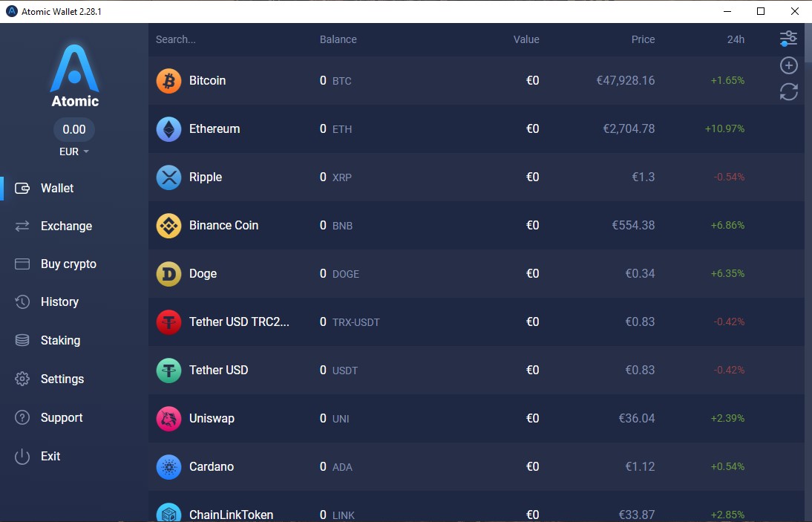Click the add asset plus icon
Viewport: 812px width, 522px height.
[x=789, y=65]
